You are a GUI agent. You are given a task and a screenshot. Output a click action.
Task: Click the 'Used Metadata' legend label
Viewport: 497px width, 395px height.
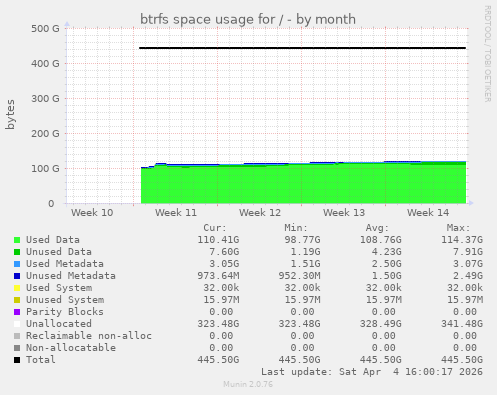coord(65,264)
